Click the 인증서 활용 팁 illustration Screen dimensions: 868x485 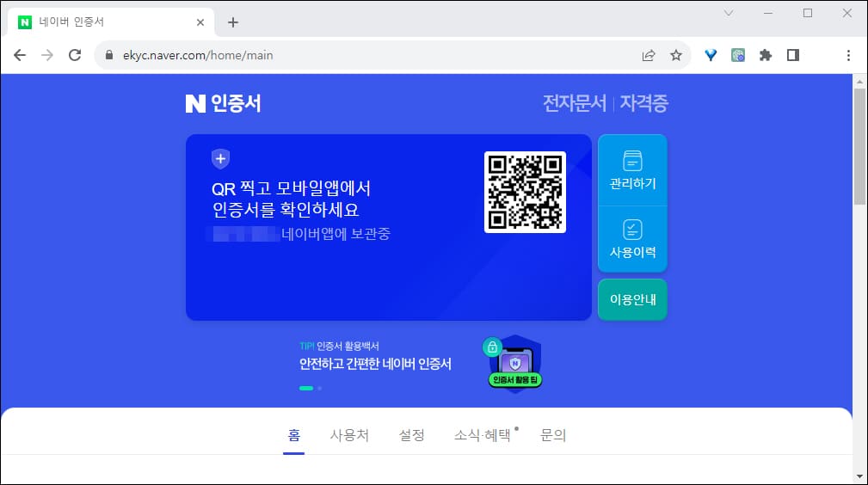pos(514,364)
